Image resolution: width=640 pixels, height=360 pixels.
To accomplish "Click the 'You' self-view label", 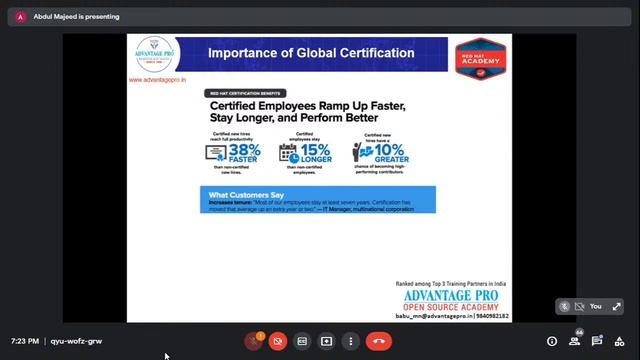I will [x=596, y=306].
